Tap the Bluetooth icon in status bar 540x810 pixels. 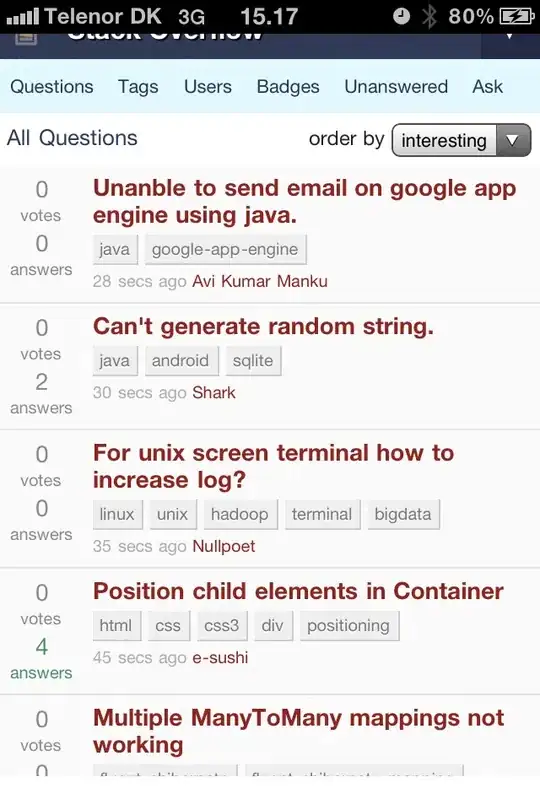tap(428, 16)
